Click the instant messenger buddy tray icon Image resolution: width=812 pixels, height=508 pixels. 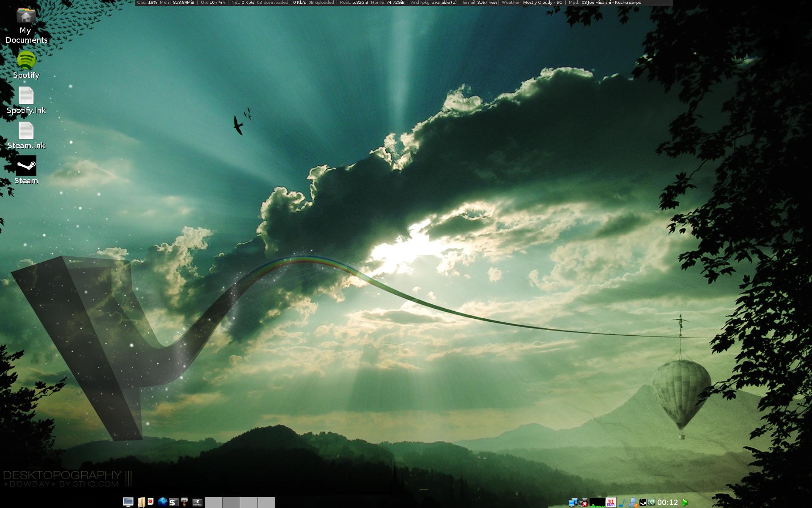click(633, 502)
